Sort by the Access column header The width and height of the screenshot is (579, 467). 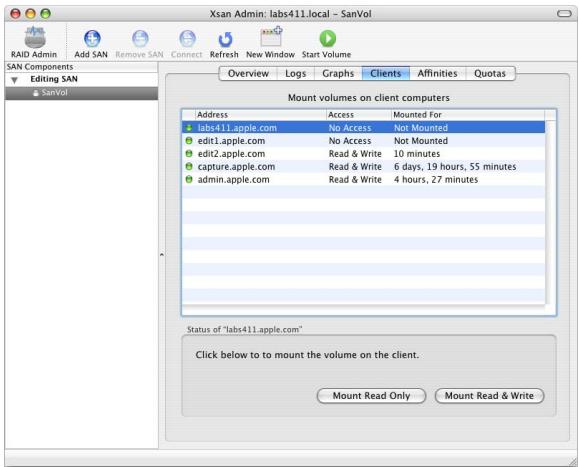tap(359, 115)
